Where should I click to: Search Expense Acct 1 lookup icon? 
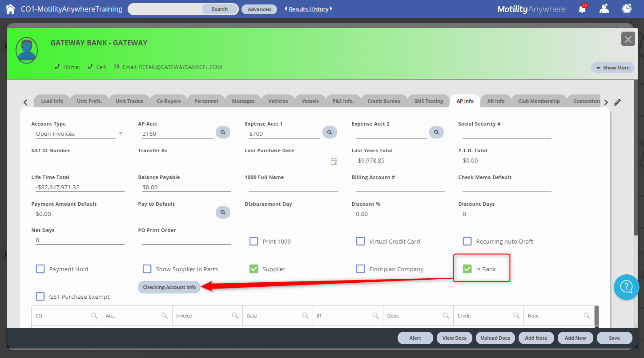pyautogui.click(x=330, y=132)
